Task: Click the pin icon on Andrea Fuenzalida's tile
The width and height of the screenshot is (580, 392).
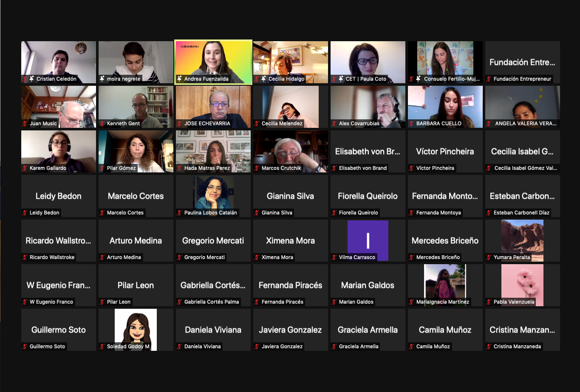Action: coord(179,79)
